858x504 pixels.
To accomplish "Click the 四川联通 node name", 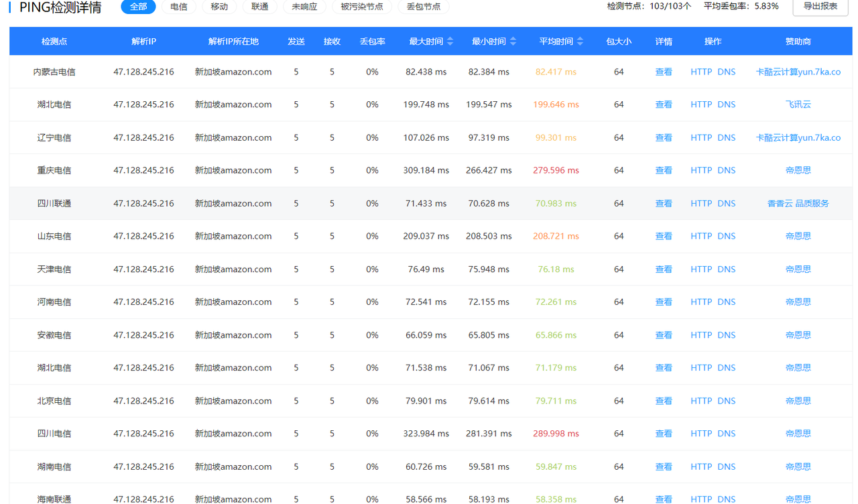I will pos(54,203).
